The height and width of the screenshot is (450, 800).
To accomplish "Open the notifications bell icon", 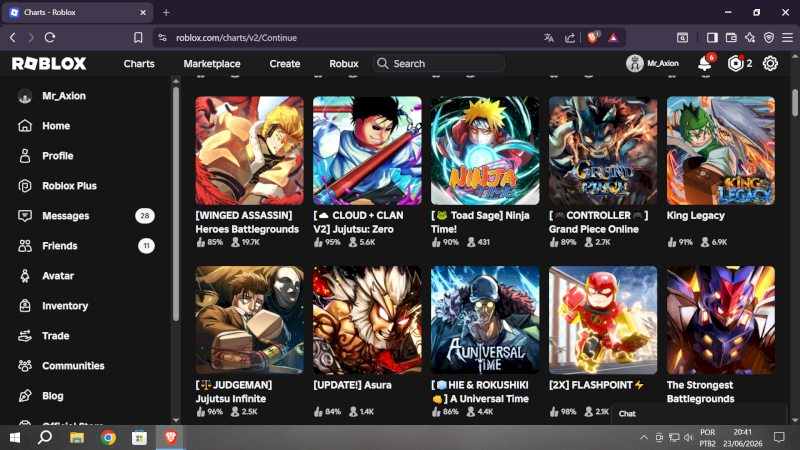I will 705,64.
